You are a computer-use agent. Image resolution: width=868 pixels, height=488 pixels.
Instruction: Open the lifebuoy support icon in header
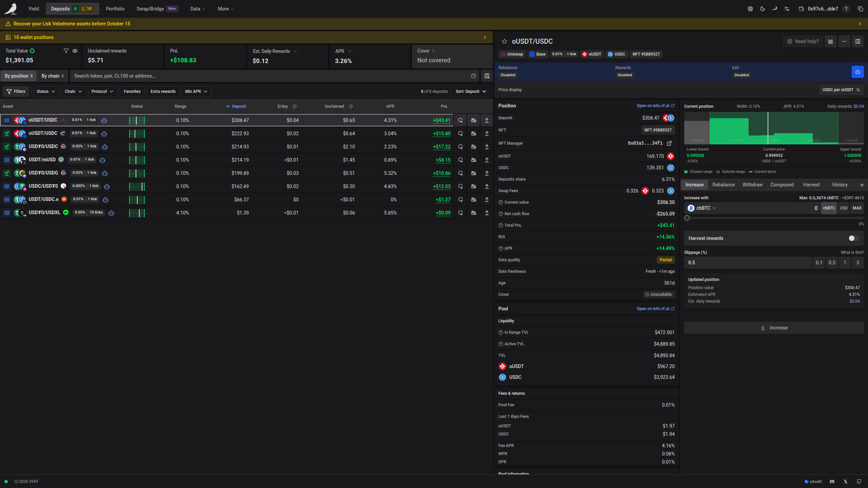point(750,9)
